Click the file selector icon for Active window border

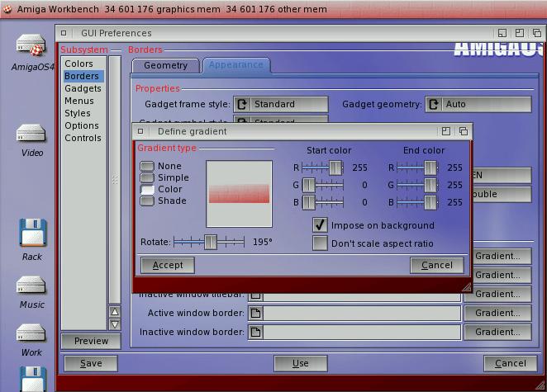(255, 313)
